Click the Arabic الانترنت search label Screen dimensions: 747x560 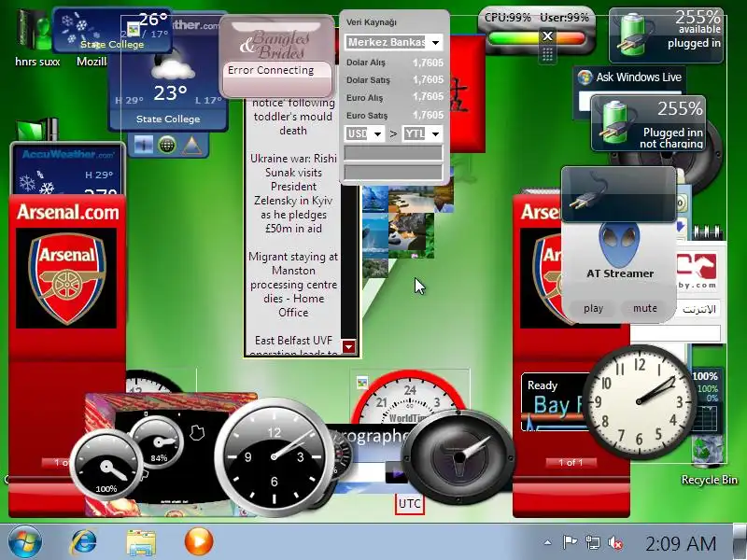point(699,310)
